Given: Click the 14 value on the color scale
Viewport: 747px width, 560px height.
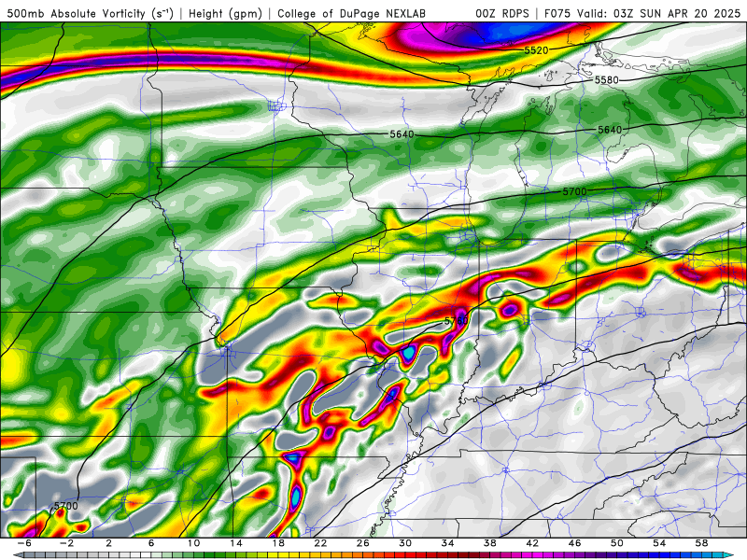Looking at the screenshot, I should click(x=236, y=543).
